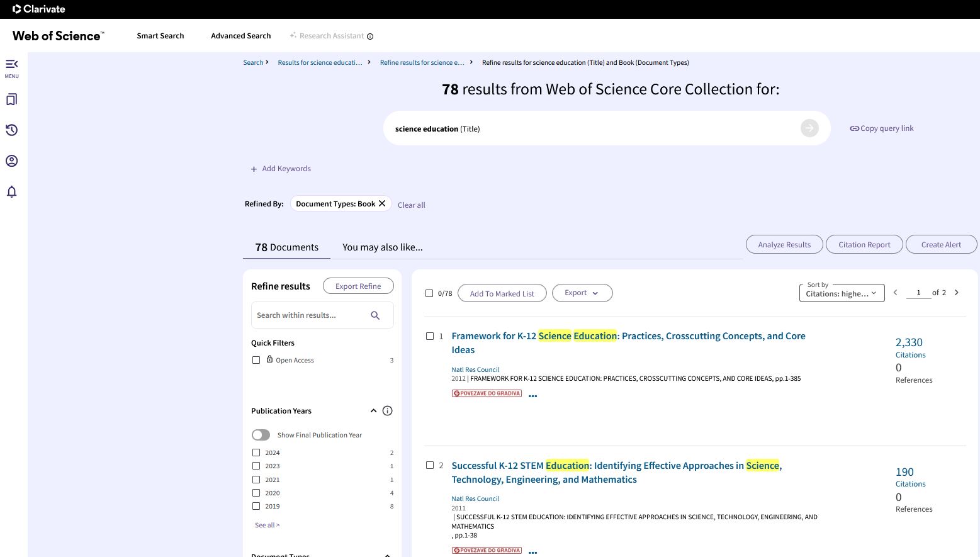Open the Citation Report
The image size is (980, 557).
click(864, 245)
